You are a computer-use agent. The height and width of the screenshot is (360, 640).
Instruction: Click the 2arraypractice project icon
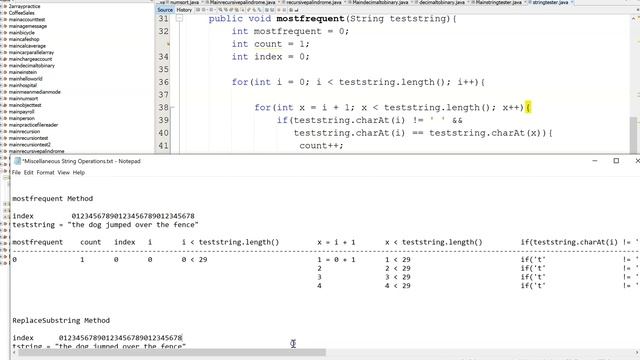point(5,7)
